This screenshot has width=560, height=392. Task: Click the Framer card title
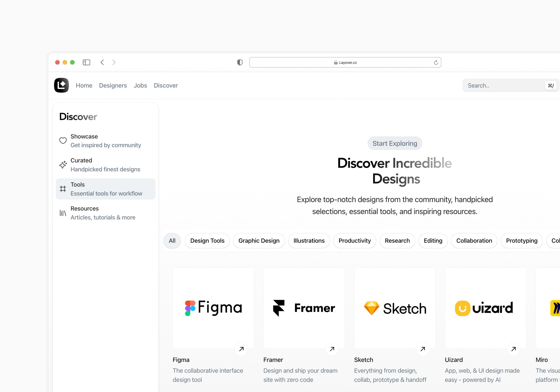tap(273, 360)
